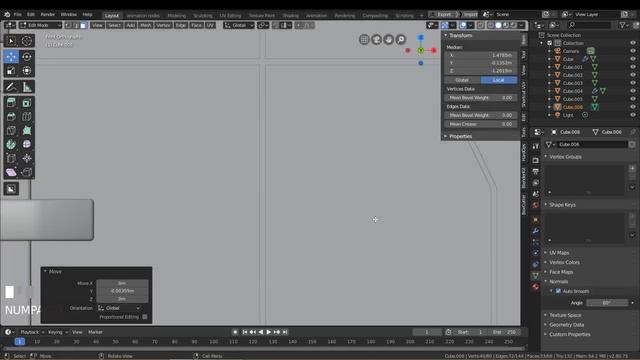Click the Auto Smooth Angle slider
Image resolution: width=640 pixels, height=360 pixels.
(x=607, y=303)
